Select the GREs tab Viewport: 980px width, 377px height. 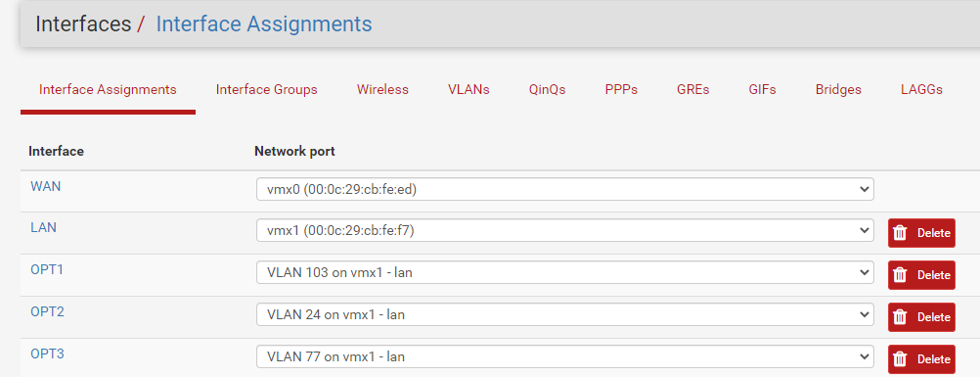(x=693, y=89)
